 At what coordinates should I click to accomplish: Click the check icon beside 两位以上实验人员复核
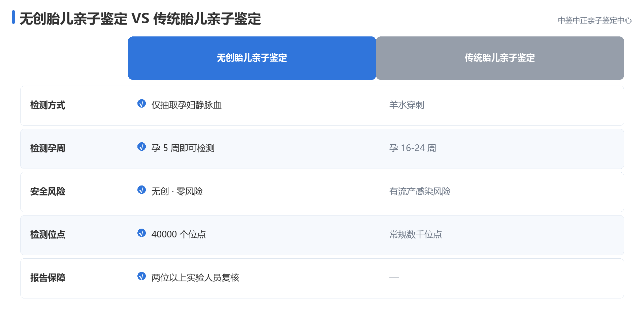pos(141,276)
